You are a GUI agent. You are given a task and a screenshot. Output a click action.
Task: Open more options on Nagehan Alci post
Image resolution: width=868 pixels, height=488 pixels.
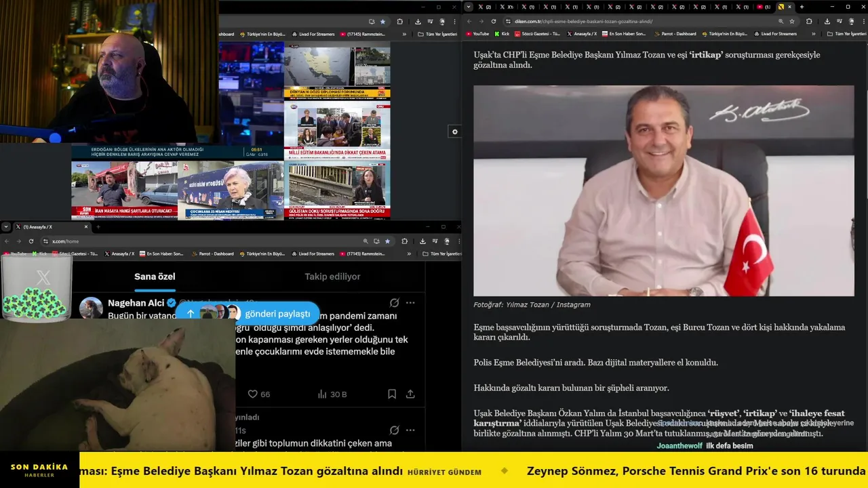[410, 303]
